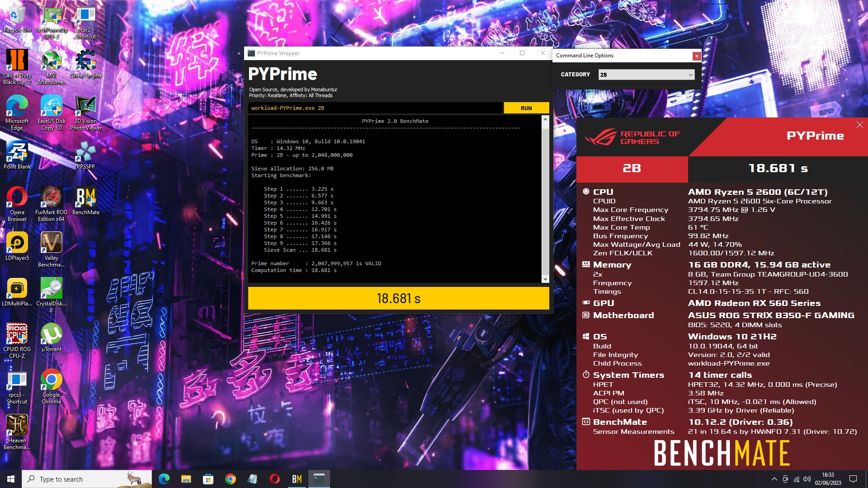Click Chrome icon in the taskbar
This screenshot has width=868, height=488.
click(230, 479)
